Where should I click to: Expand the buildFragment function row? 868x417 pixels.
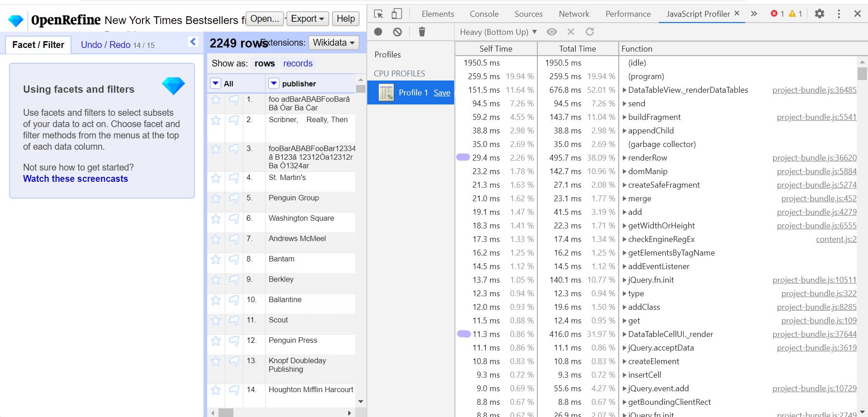[625, 117]
